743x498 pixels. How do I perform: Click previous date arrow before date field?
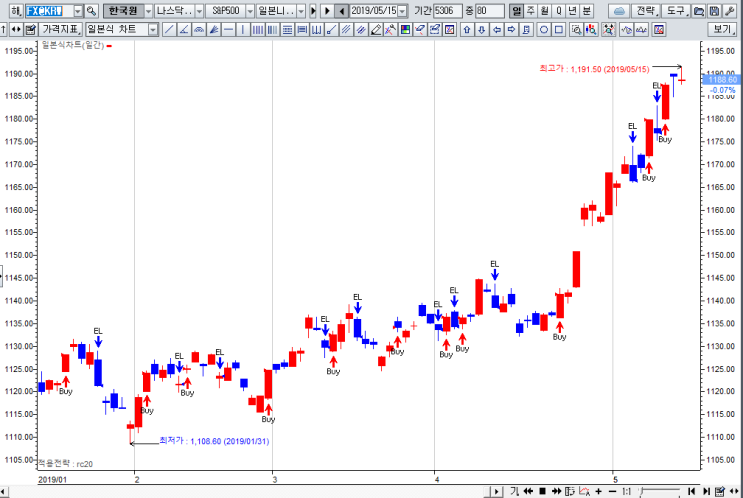tap(341, 11)
